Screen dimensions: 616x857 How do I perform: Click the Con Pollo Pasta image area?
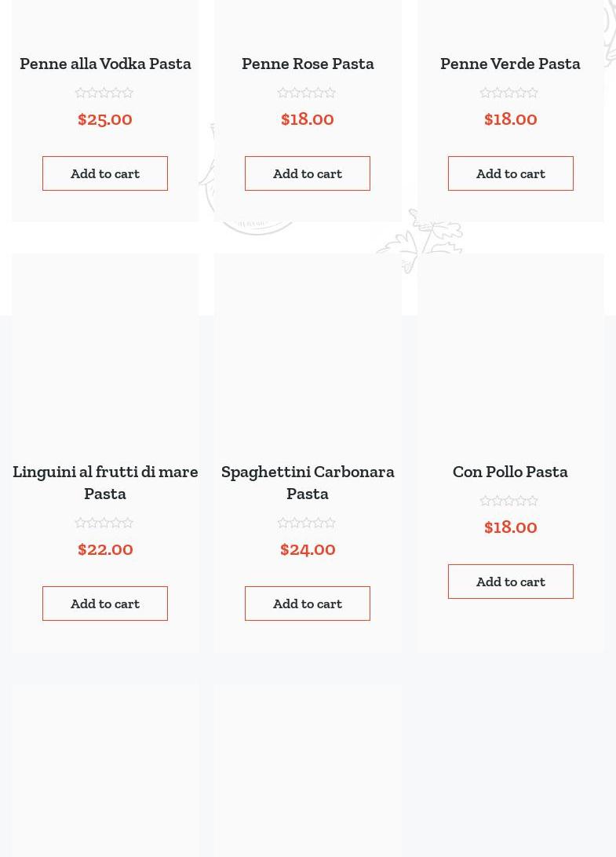pos(510,353)
